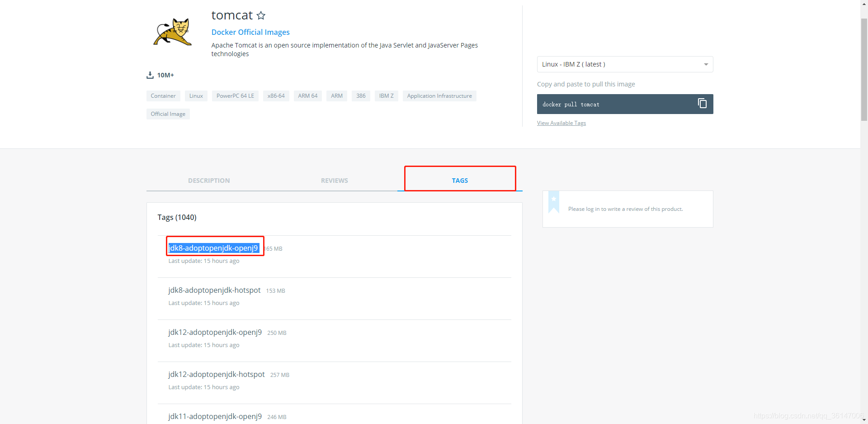Viewport: 868px width, 424px height.
Task: Copy the docker pull command
Action: [702, 104]
